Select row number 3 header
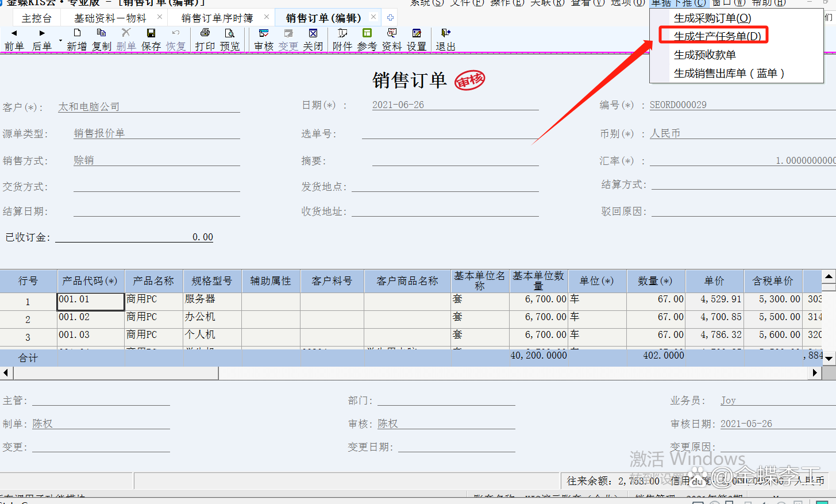836x504 pixels. (x=28, y=337)
